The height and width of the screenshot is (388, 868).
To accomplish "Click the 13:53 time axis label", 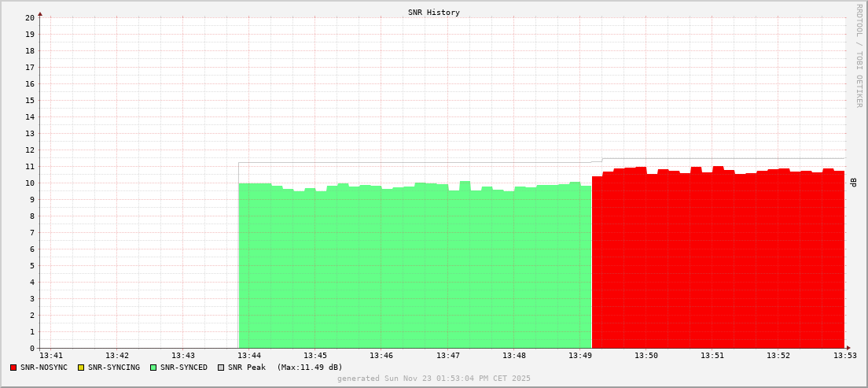I will [845, 356].
